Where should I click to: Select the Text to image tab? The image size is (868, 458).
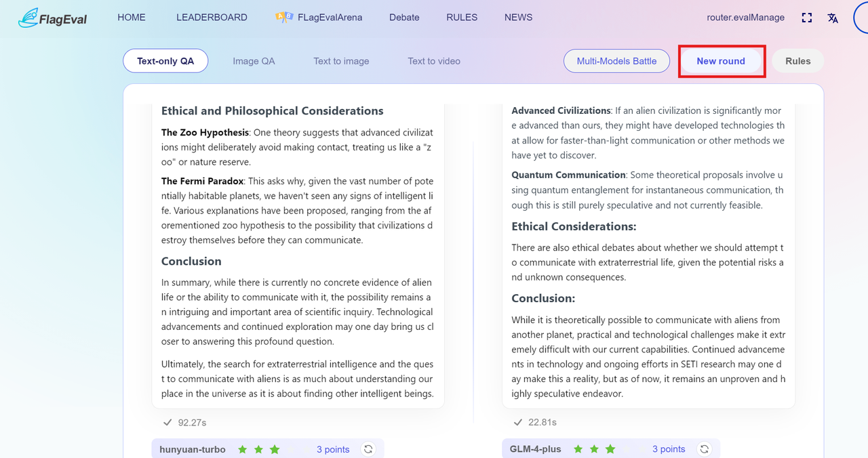pyautogui.click(x=341, y=61)
